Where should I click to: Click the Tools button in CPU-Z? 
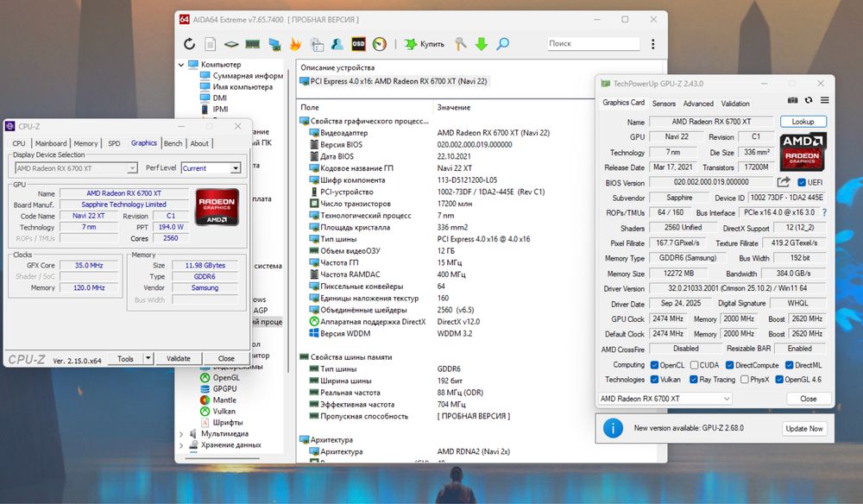coord(125,358)
